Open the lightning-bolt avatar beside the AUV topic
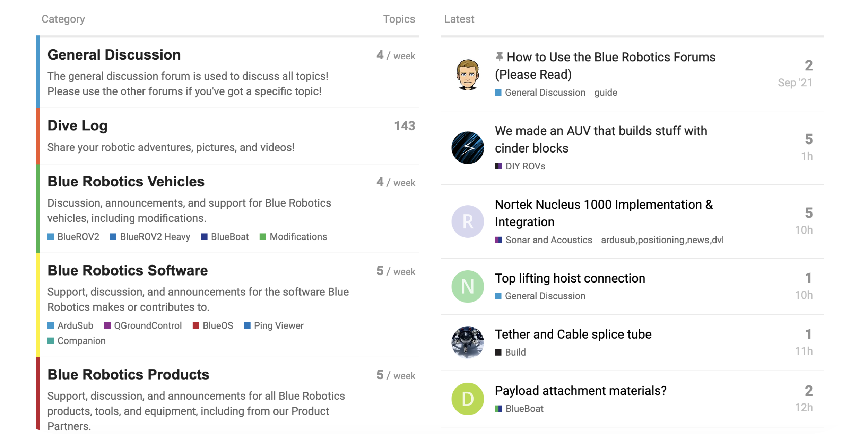The width and height of the screenshot is (868, 434). tap(467, 148)
